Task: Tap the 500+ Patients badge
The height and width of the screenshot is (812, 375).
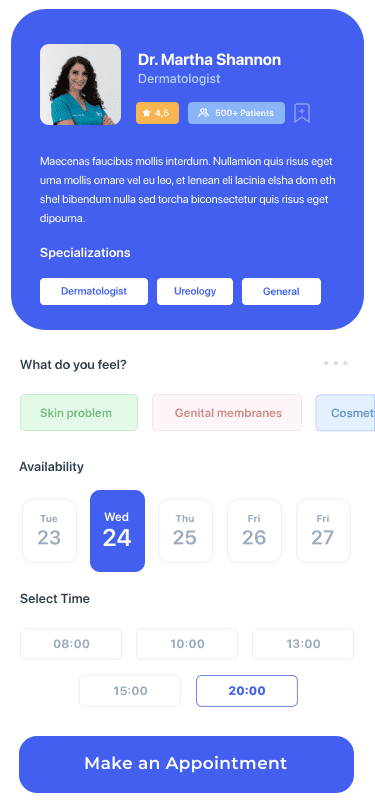Action: [236, 113]
